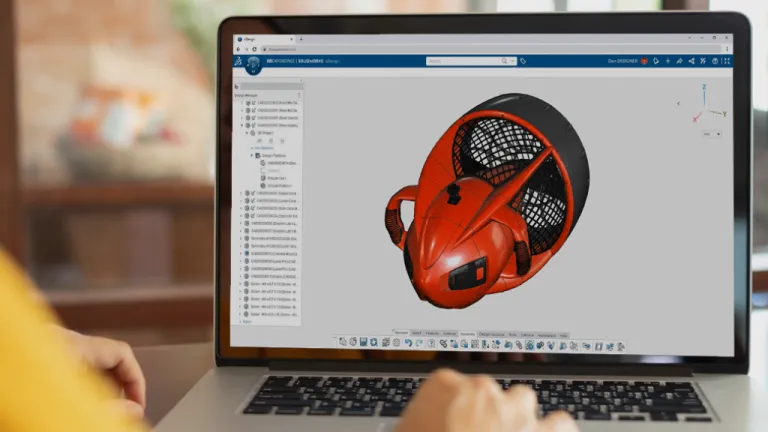Click the browser address bar
768x432 pixels.
[x=490, y=49]
